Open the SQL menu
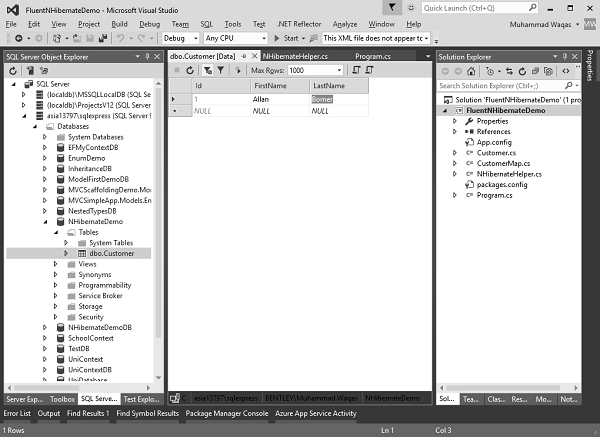 (206, 24)
